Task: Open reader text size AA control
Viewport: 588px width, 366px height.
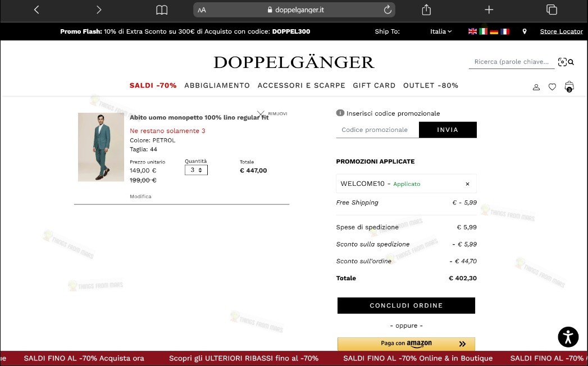Action: [202, 10]
